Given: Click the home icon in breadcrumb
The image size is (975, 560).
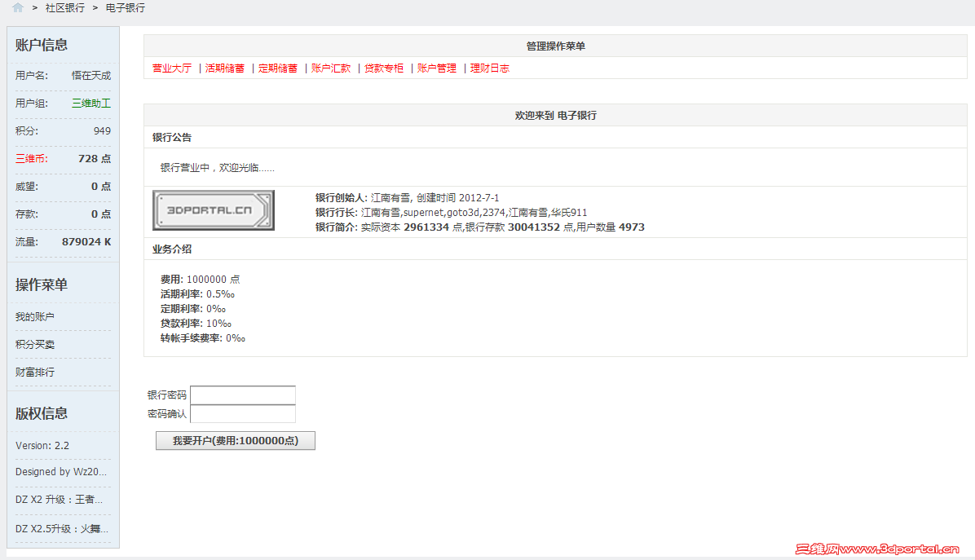Looking at the screenshot, I should [x=17, y=7].
